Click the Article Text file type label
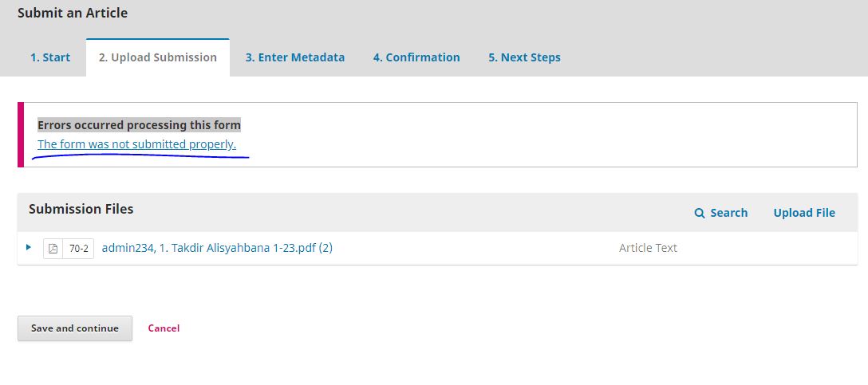 pos(648,248)
